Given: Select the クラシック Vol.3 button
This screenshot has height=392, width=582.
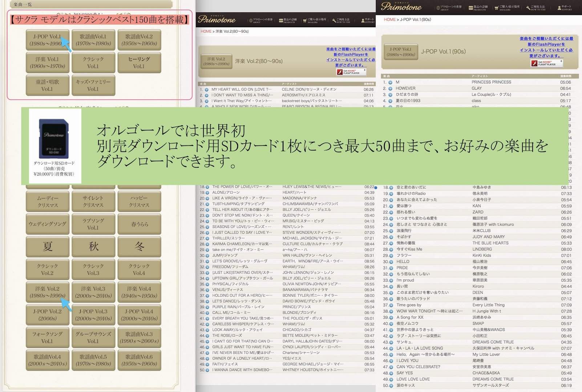Looking at the screenshot, I should (93, 269).
